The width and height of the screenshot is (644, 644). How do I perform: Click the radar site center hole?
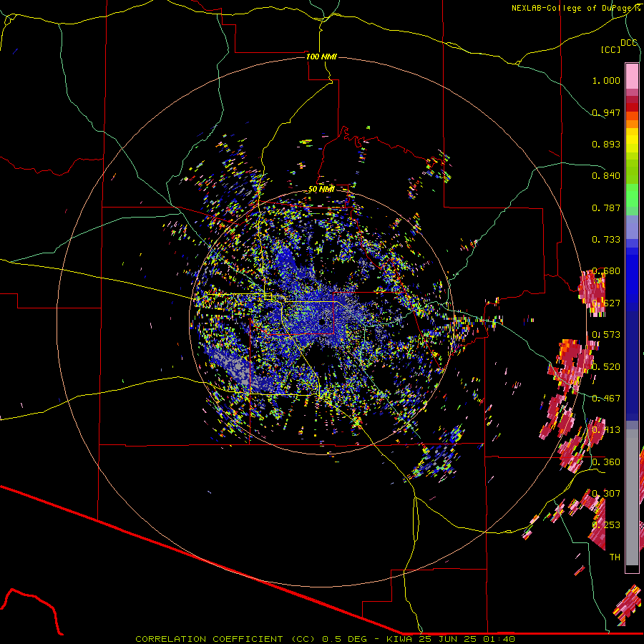click(x=323, y=322)
